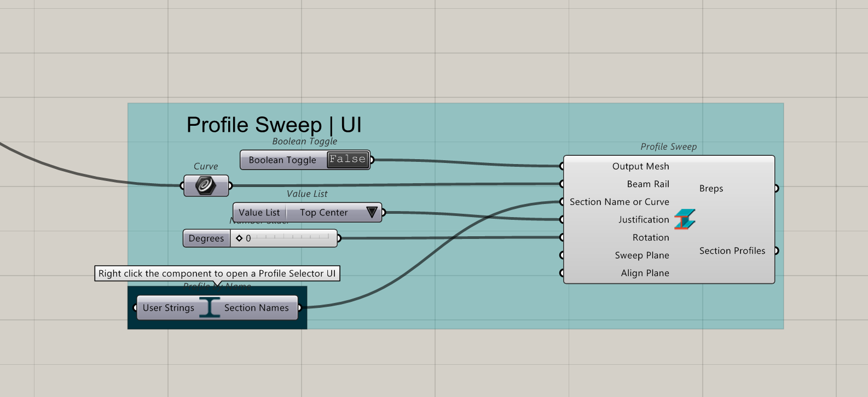Click the Breps output grip
This screenshot has width=868, height=397.
coord(776,189)
